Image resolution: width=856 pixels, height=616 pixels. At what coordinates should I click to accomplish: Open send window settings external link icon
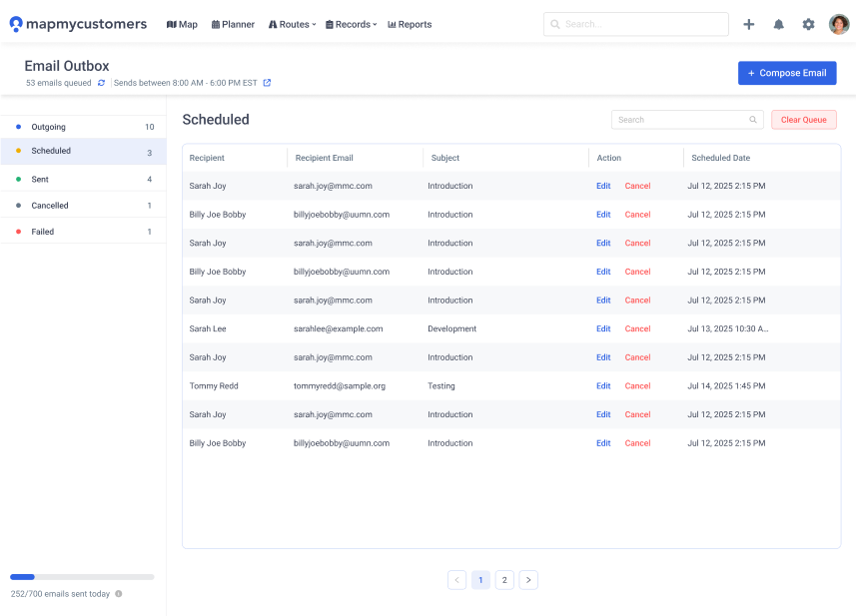pyautogui.click(x=267, y=83)
